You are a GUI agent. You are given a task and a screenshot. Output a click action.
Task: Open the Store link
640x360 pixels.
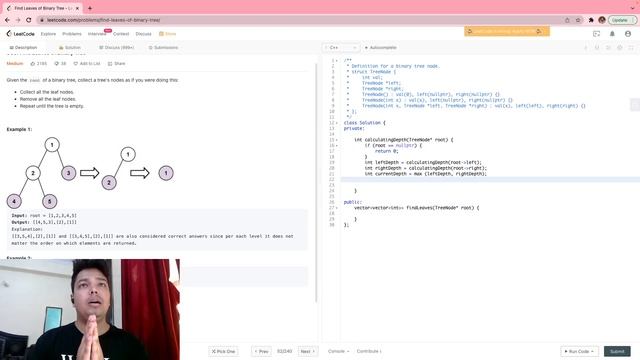pyautogui.click(x=168, y=34)
